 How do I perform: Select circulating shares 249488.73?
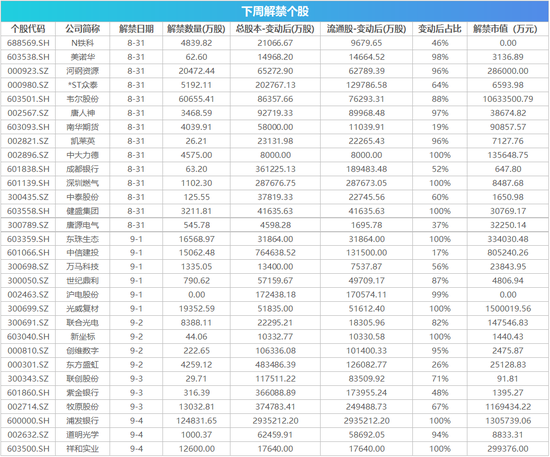pyautogui.click(x=367, y=407)
